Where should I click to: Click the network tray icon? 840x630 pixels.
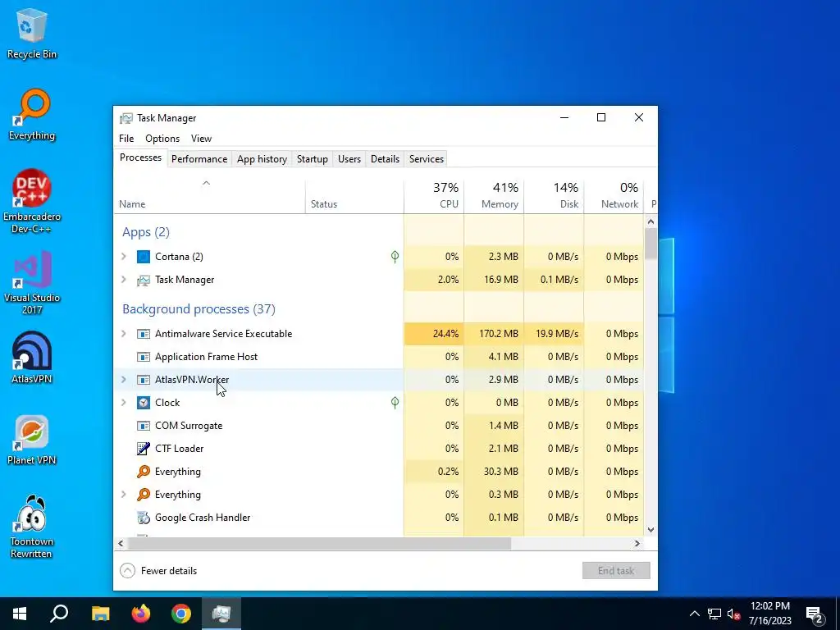(714, 614)
